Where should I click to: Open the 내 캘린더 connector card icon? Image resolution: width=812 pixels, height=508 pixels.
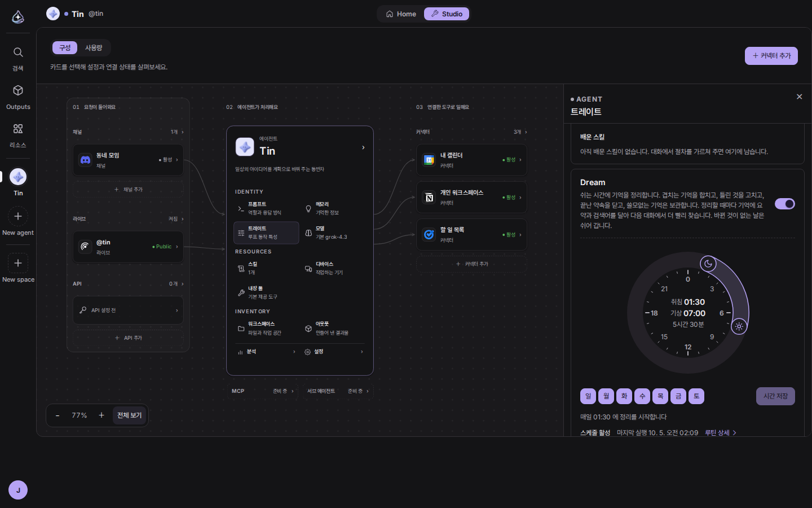point(429,160)
